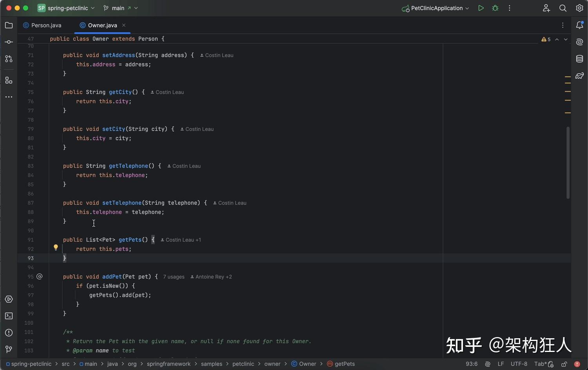The image size is (588, 370).
Task: Click the springframework breadcrumb
Action: (169, 364)
